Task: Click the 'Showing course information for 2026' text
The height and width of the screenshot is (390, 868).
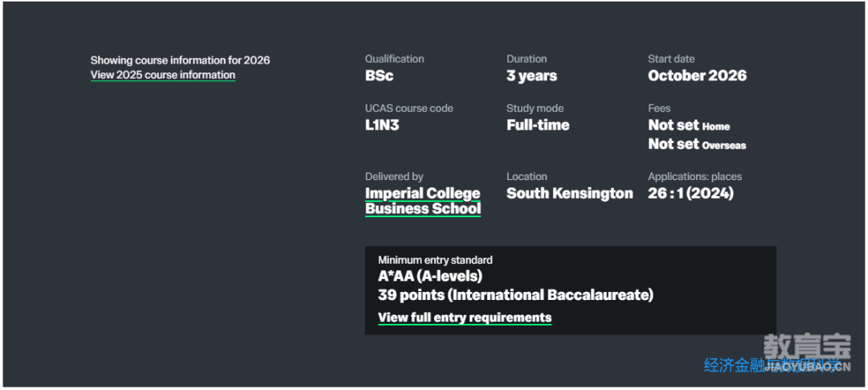Action: click(x=181, y=60)
